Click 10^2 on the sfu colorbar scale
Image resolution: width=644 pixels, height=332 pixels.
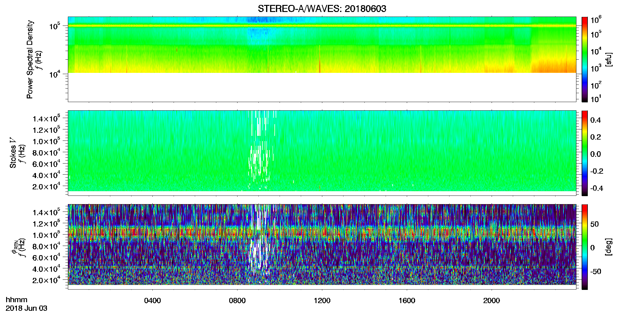point(596,85)
